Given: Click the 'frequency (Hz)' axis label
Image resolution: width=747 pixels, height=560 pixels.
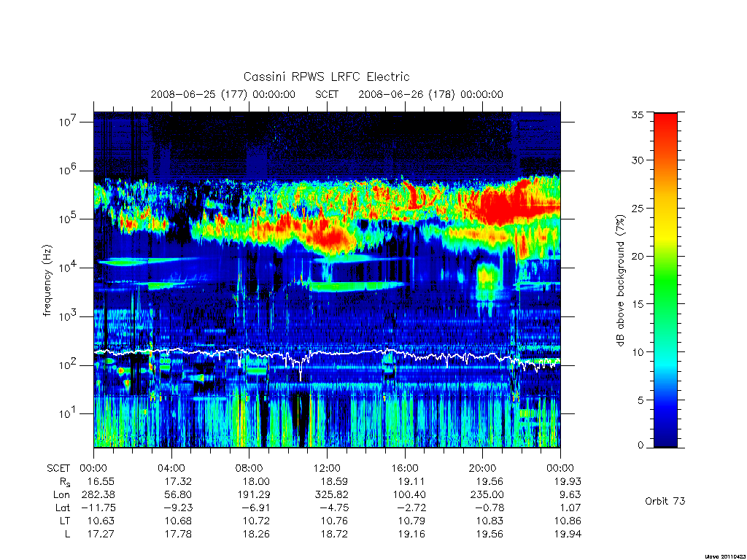Looking at the screenshot, I should (x=47, y=281).
